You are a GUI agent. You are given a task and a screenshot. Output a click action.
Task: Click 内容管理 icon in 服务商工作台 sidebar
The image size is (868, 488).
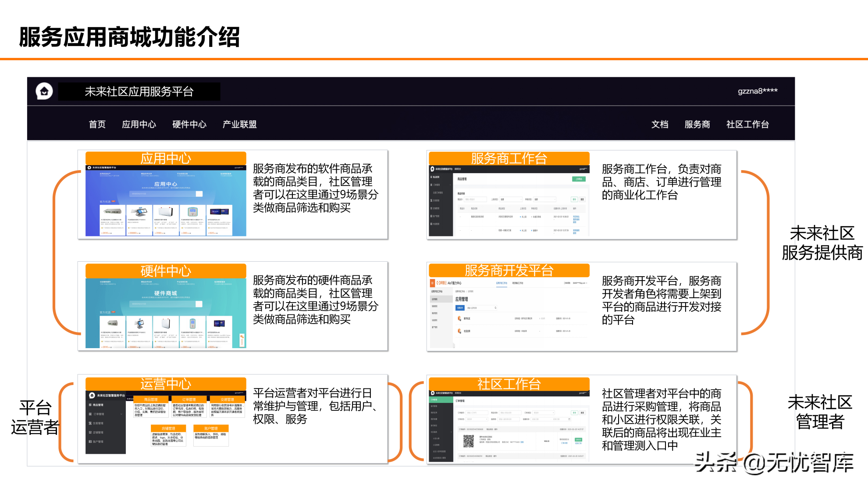[x=431, y=224]
